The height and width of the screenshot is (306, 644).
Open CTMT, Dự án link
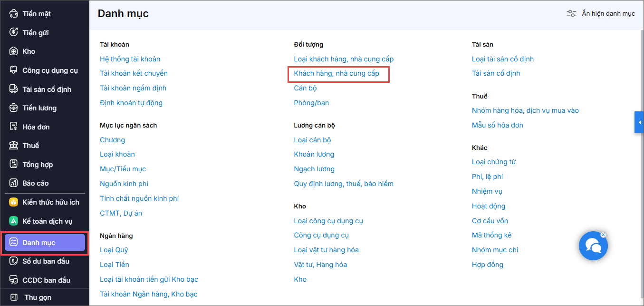point(121,213)
